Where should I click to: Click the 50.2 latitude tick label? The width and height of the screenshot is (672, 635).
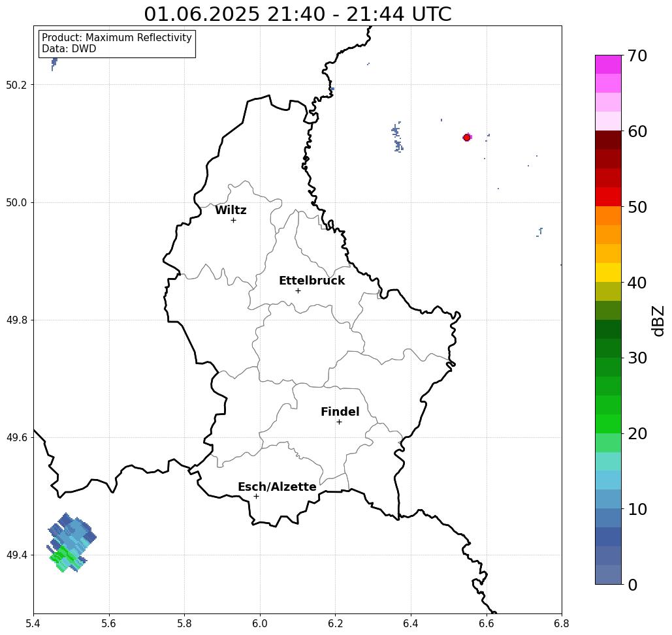(x=16, y=85)
